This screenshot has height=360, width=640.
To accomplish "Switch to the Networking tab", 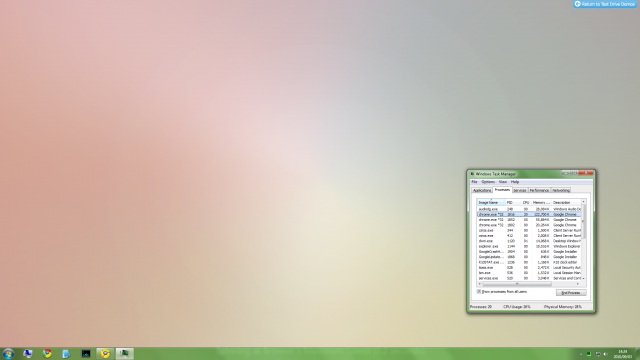I will (x=560, y=190).
